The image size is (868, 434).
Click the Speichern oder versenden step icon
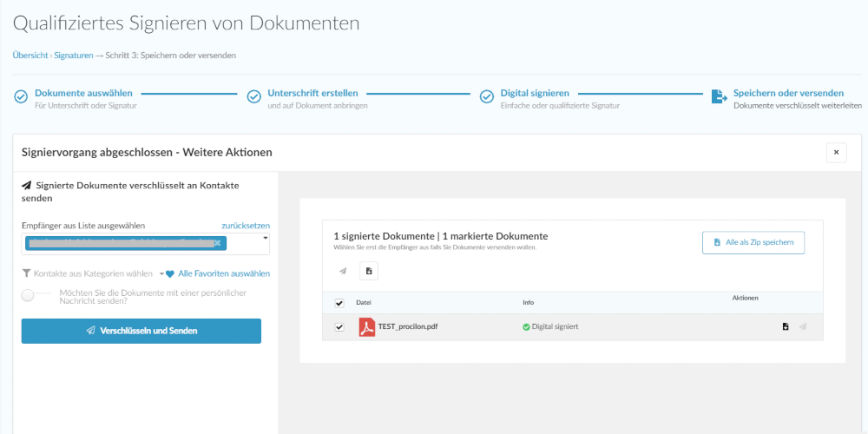coord(719,97)
